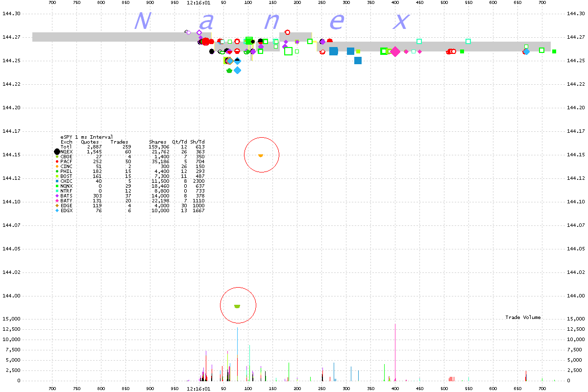Viewport: 588px width, 392px height.
Task: Click the "Trade Volume" label
Action: [x=523, y=318]
